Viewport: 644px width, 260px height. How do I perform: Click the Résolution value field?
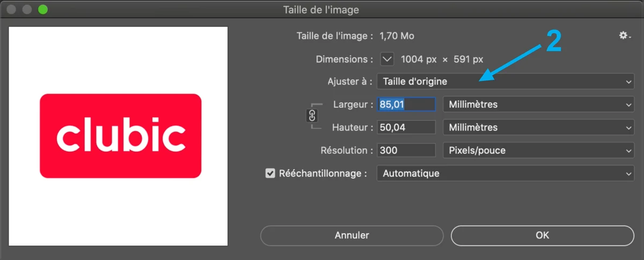[406, 150]
